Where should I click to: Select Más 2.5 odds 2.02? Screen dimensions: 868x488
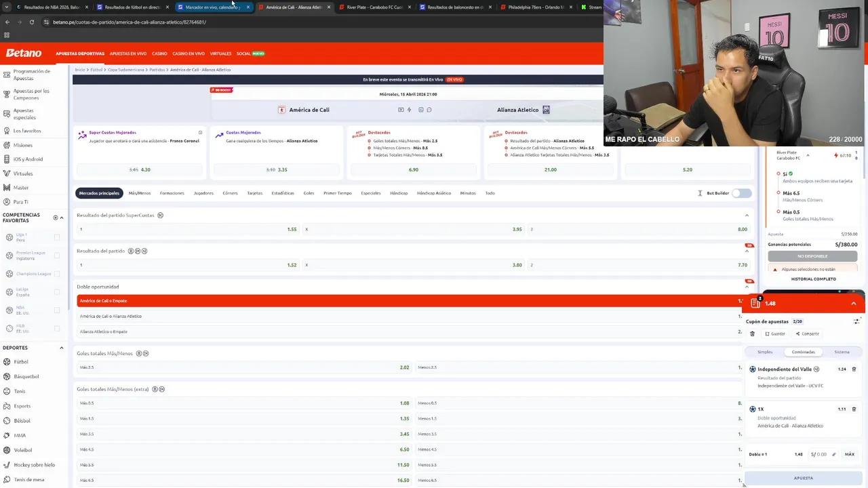pos(244,367)
